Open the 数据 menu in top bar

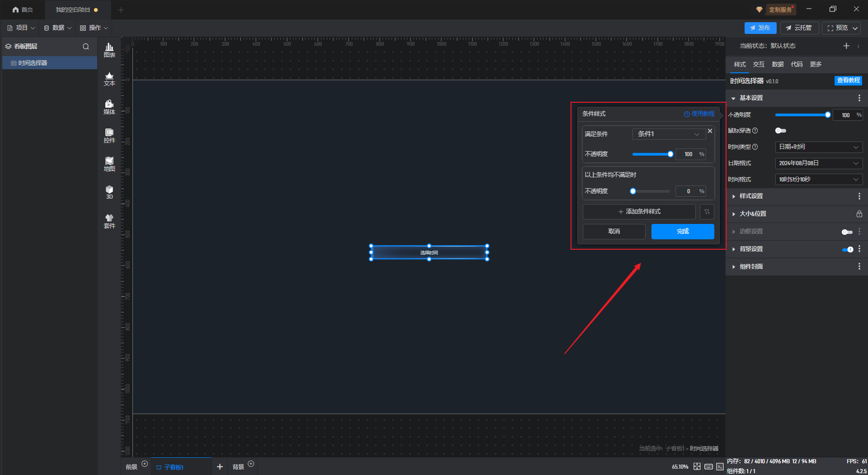click(58, 28)
